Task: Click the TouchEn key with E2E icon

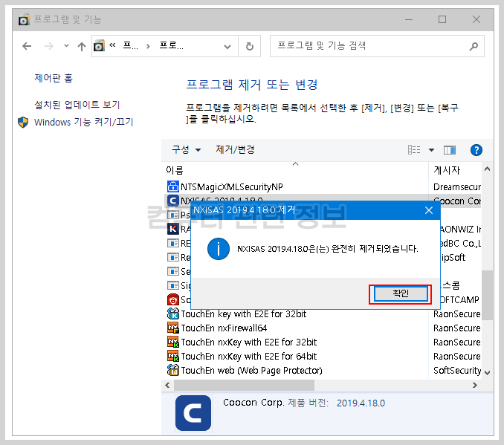Action: [173, 314]
